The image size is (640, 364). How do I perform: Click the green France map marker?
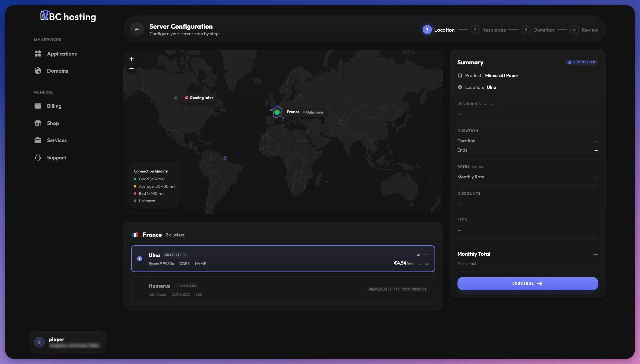coord(277,112)
